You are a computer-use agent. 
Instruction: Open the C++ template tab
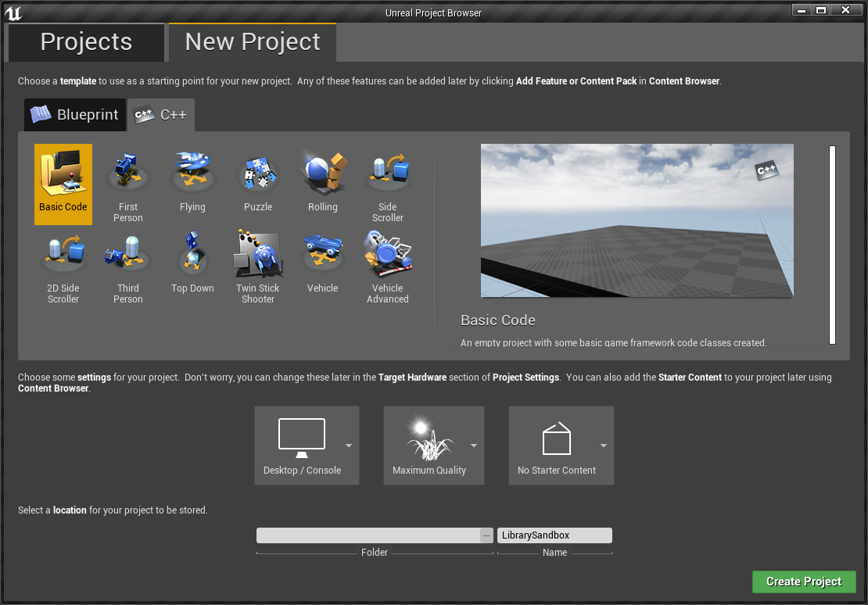coord(161,115)
